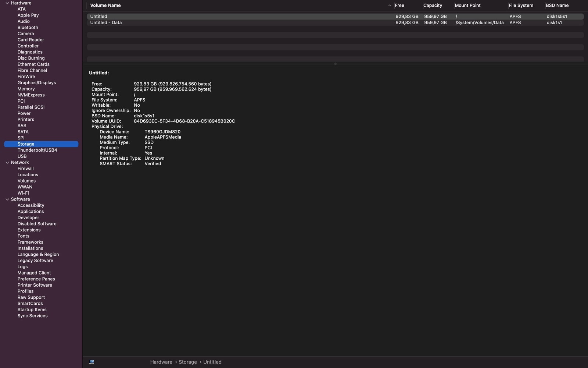Select Controller in the sidebar
Image resolution: width=588 pixels, height=368 pixels.
(28, 46)
